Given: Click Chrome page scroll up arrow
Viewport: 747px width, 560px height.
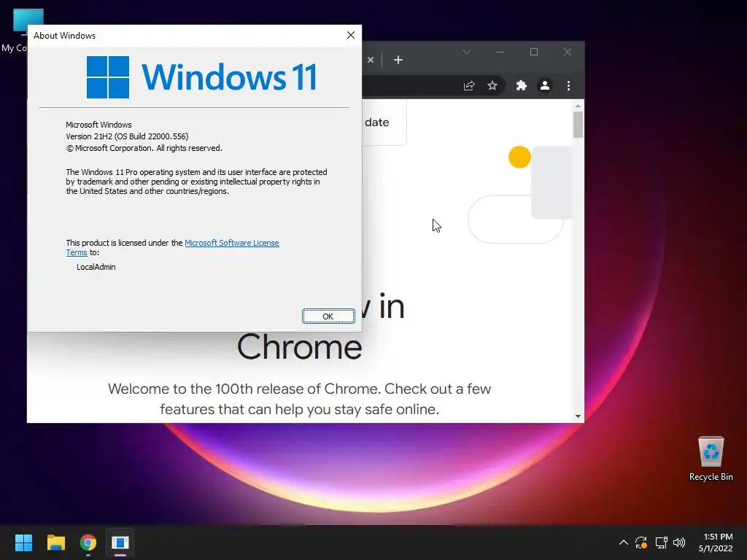Looking at the screenshot, I should click(578, 106).
